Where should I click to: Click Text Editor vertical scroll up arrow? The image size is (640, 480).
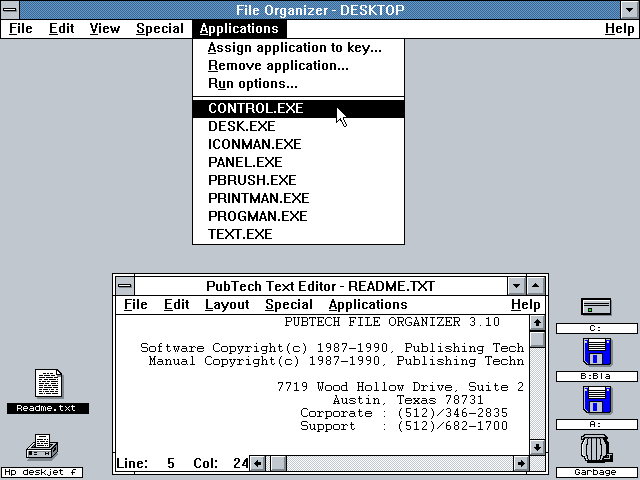click(x=537, y=323)
